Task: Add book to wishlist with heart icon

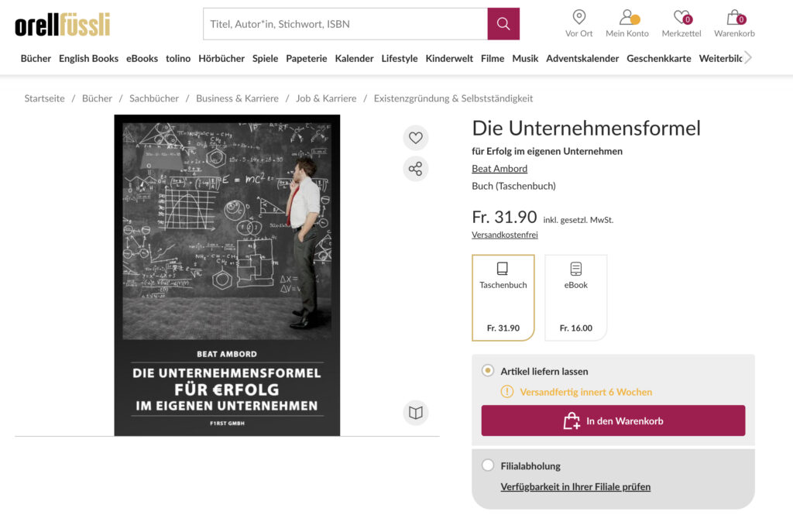Action: [x=416, y=138]
